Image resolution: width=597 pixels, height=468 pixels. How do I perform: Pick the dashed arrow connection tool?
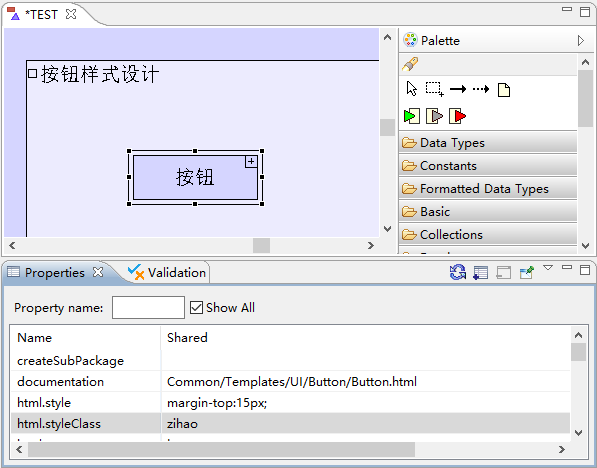[x=481, y=89]
